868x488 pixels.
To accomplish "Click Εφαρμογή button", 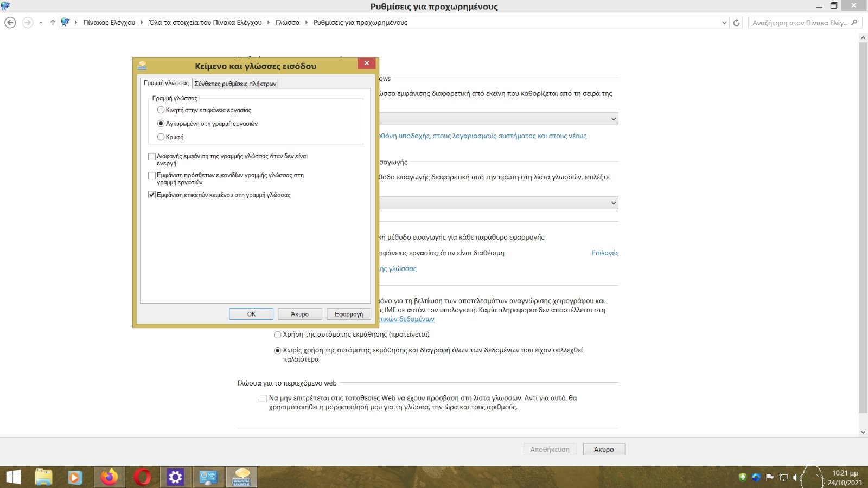I will coord(349,314).
